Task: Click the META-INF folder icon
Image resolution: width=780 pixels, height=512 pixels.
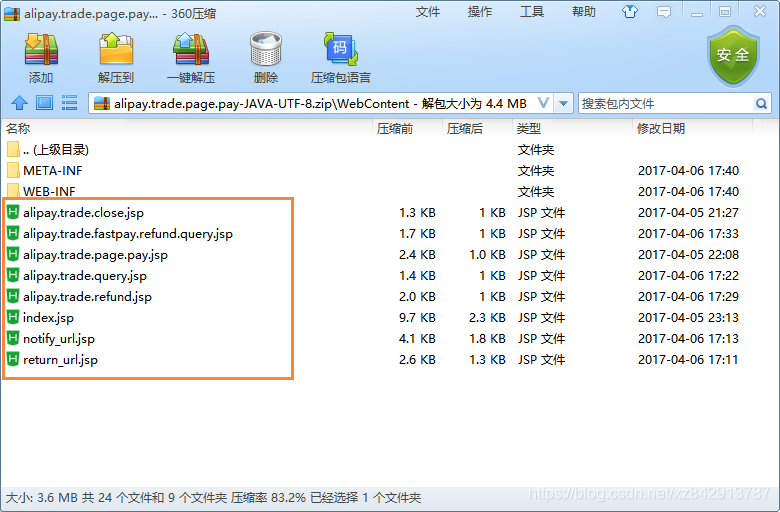Action: [x=13, y=170]
